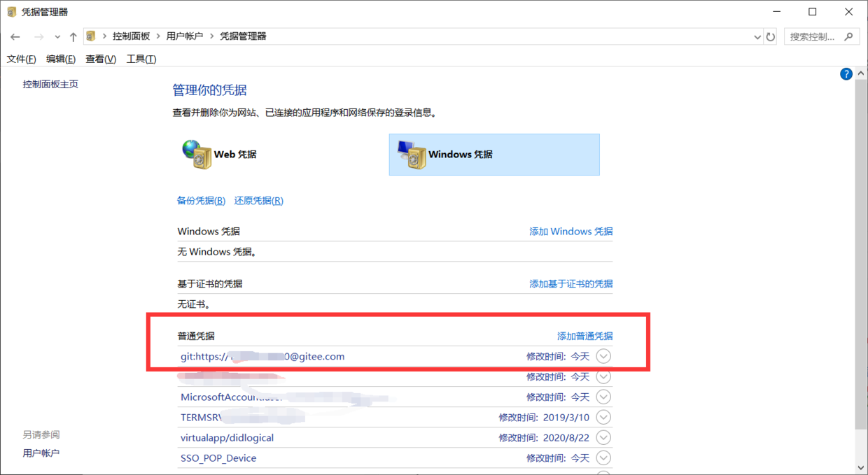
Task: Expand the gitee.com git credential
Action: pos(603,356)
